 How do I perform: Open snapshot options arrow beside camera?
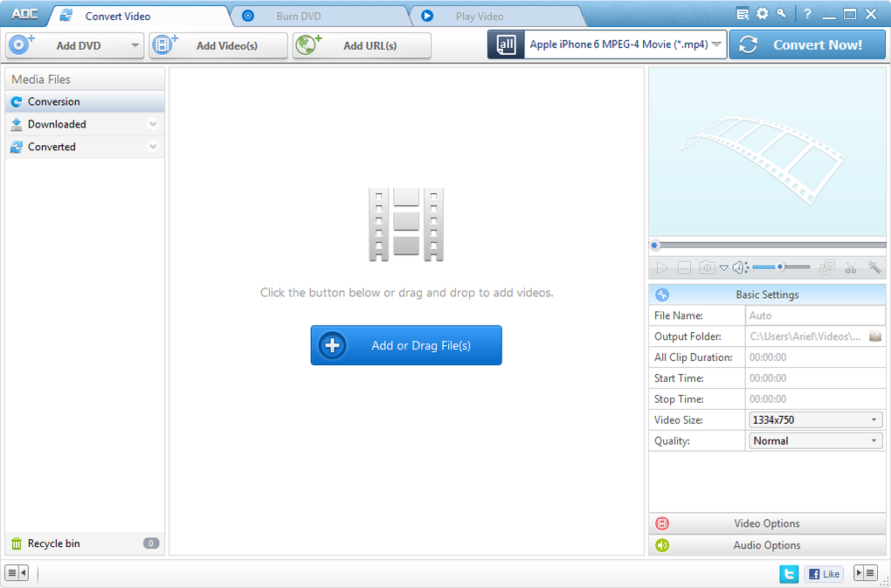pyautogui.click(x=723, y=267)
